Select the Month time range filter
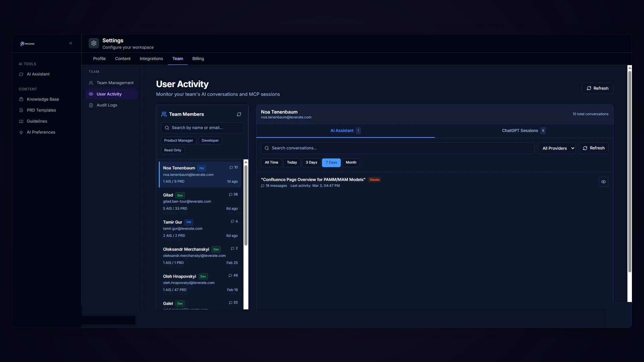Image resolution: width=644 pixels, height=362 pixels. coord(351,163)
